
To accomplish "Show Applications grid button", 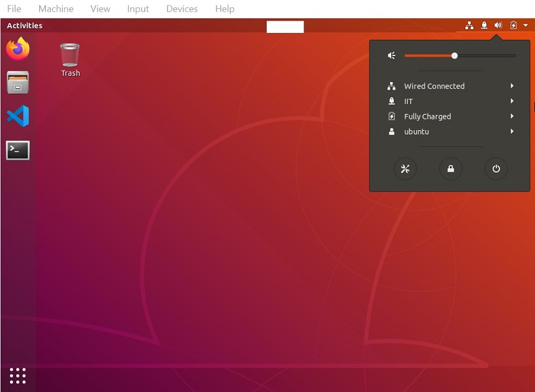I will click(18, 376).
